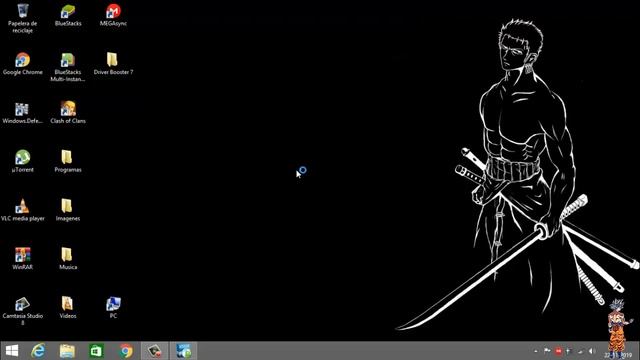Select the Camtasia Studio 8 shortcut
The width and height of the screenshot is (640, 360).
[22, 311]
